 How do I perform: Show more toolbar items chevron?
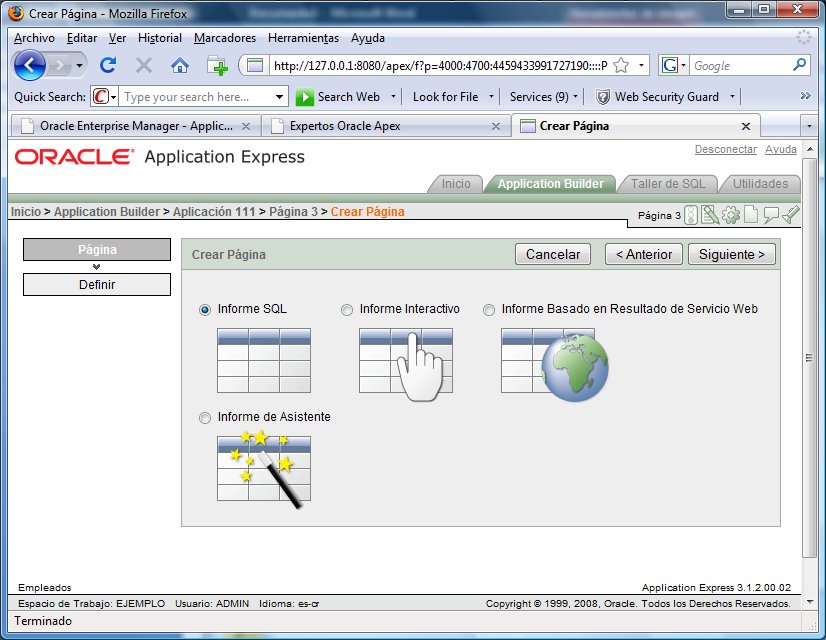pyautogui.click(x=805, y=96)
